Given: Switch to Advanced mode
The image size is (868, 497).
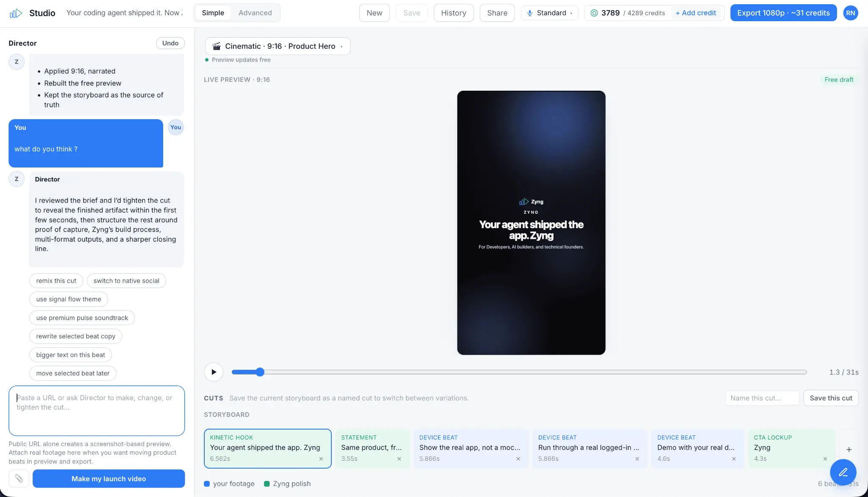Looking at the screenshot, I should tap(255, 13).
